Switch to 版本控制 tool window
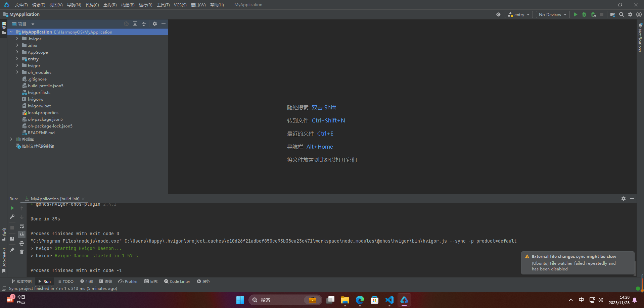Screen dimensions: 644x308 coord(21,281)
